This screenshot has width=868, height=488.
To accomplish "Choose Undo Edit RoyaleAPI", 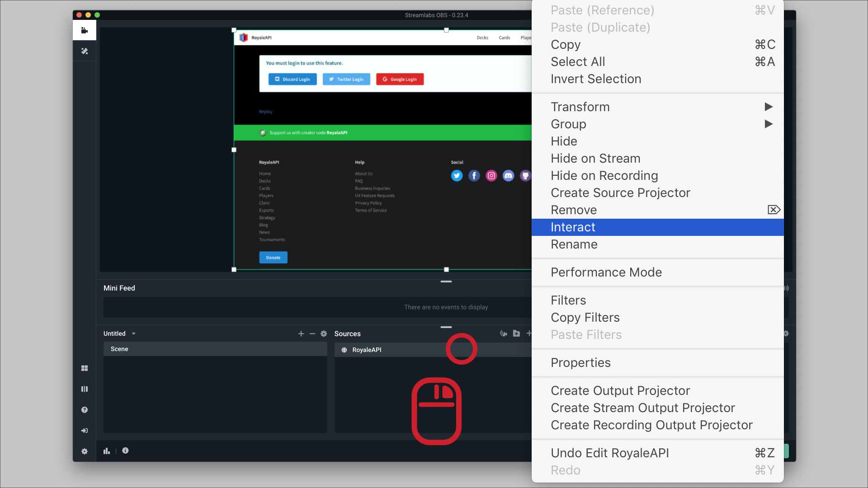I will coord(658,453).
